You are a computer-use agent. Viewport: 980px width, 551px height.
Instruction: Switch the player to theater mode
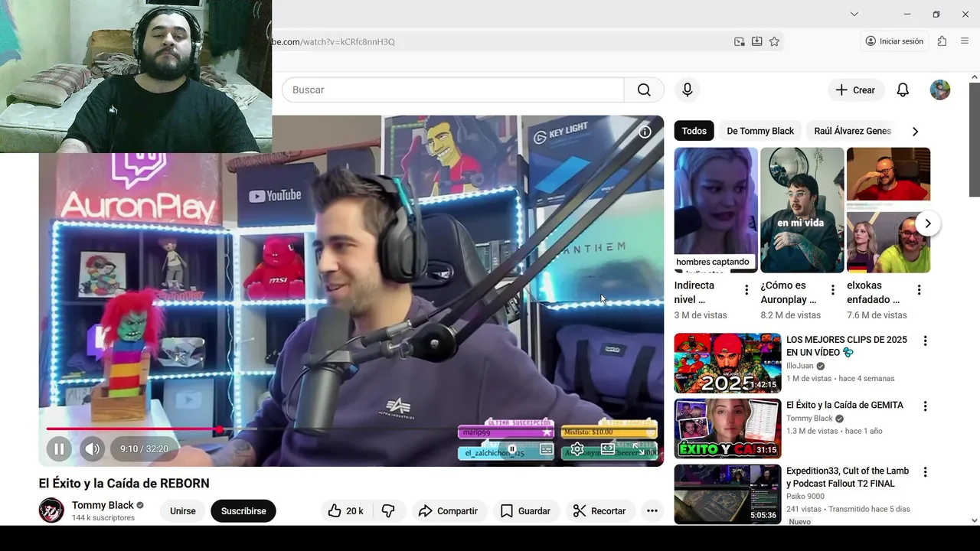[x=607, y=449]
